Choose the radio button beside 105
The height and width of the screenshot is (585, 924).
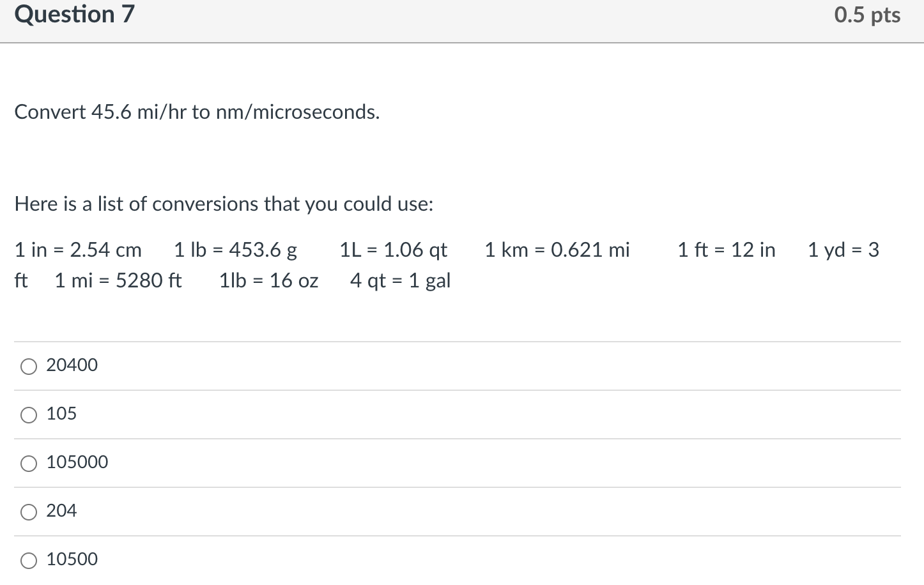pyautogui.click(x=29, y=415)
